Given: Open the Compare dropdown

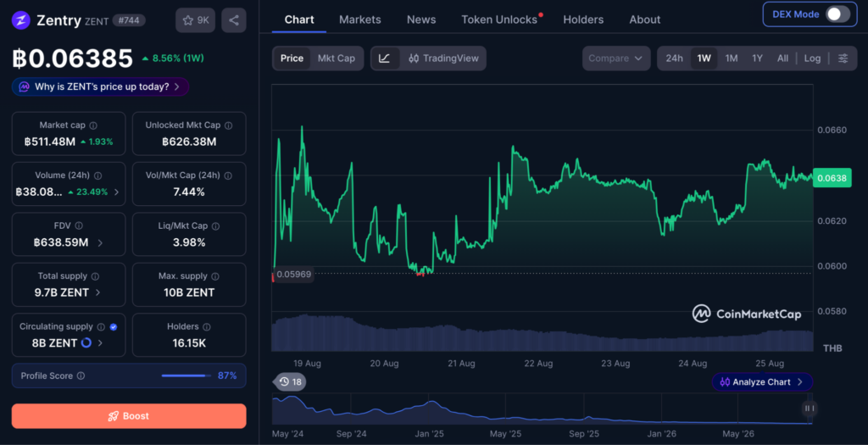Looking at the screenshot, I should point(615,58).
